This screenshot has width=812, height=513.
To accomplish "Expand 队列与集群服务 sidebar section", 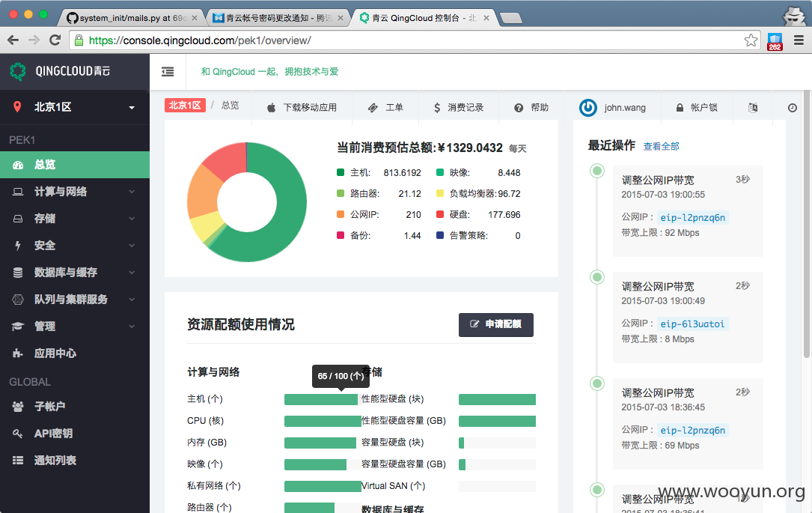I will 75,300.
